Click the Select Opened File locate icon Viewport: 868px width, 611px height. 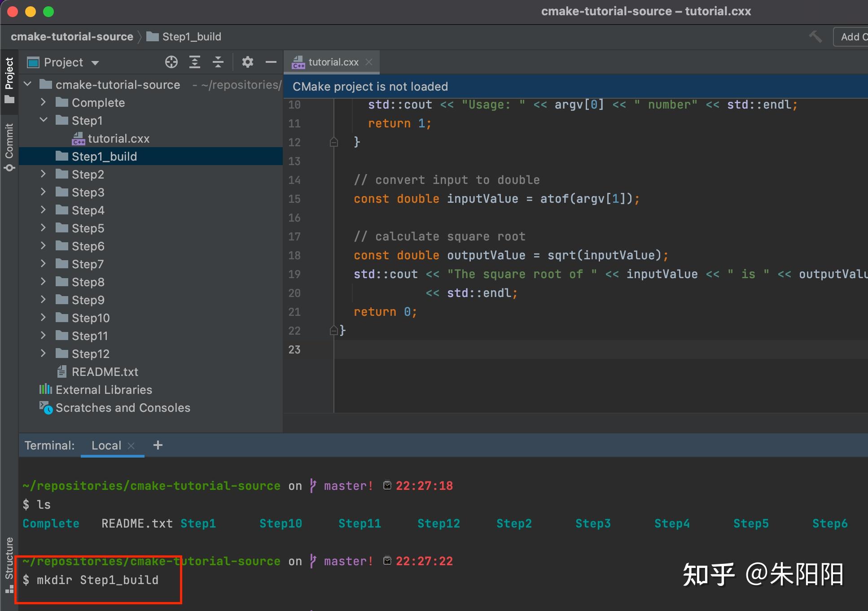(x=171, y=62)
